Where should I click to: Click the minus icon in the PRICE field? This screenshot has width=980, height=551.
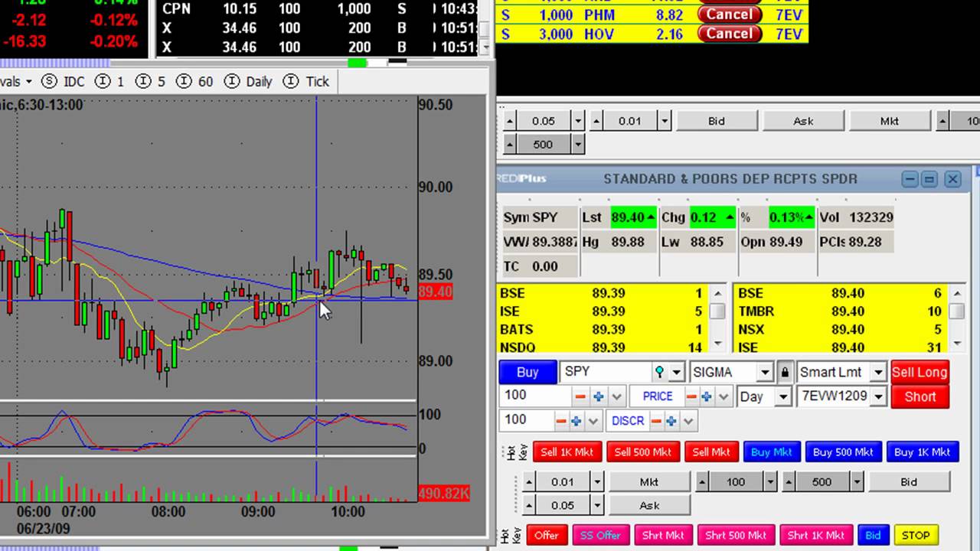pos(692,396)
